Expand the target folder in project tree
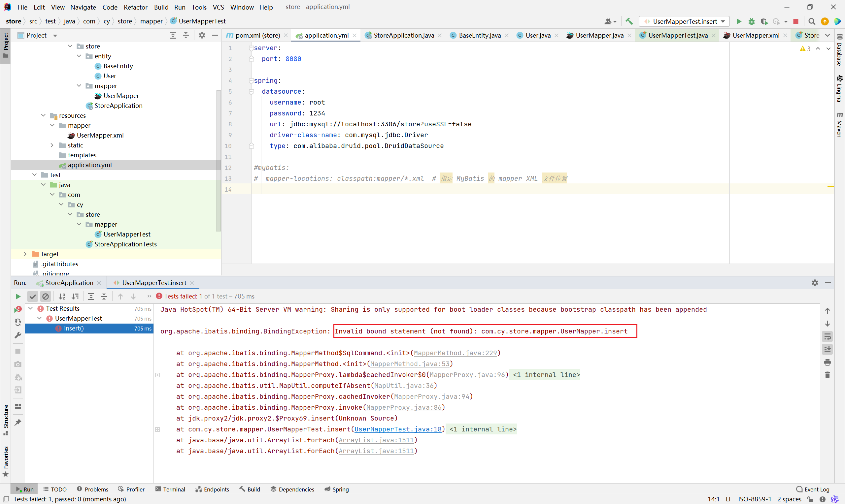Screen dimensions: 845x504 (25, 254)
